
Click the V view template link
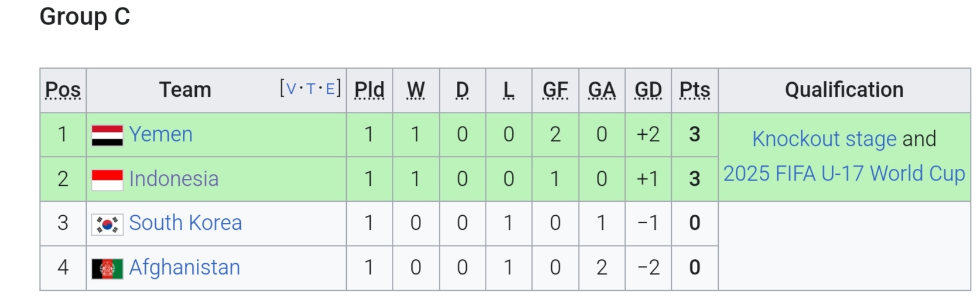pos(291,89)
